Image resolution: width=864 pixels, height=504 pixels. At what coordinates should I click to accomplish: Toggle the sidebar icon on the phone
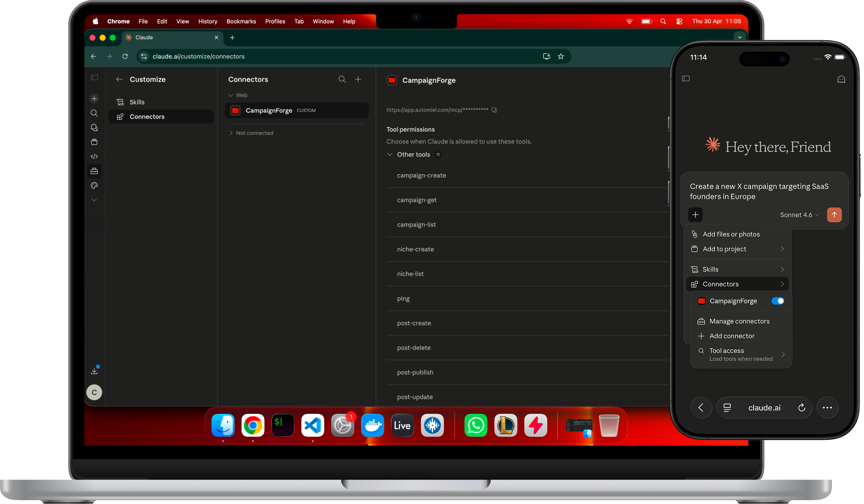pyautogui.click(x=686, y=78)
